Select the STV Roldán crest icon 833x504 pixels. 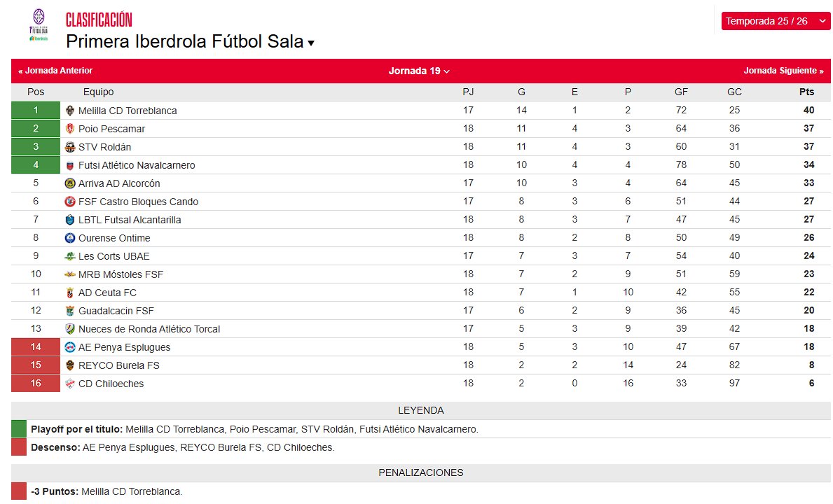(70, 146)
